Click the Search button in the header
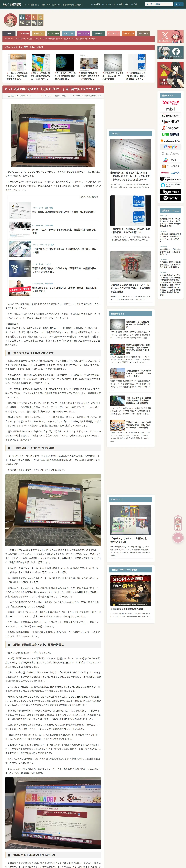This screenshot has width=186, height=868. coord(179,4)
